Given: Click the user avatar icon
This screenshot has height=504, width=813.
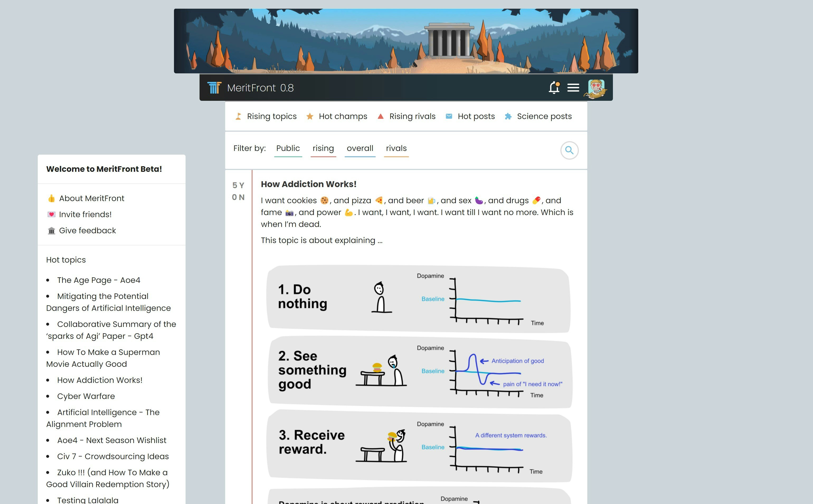Looking at the screenshot, I should click(x=596, y=89).
